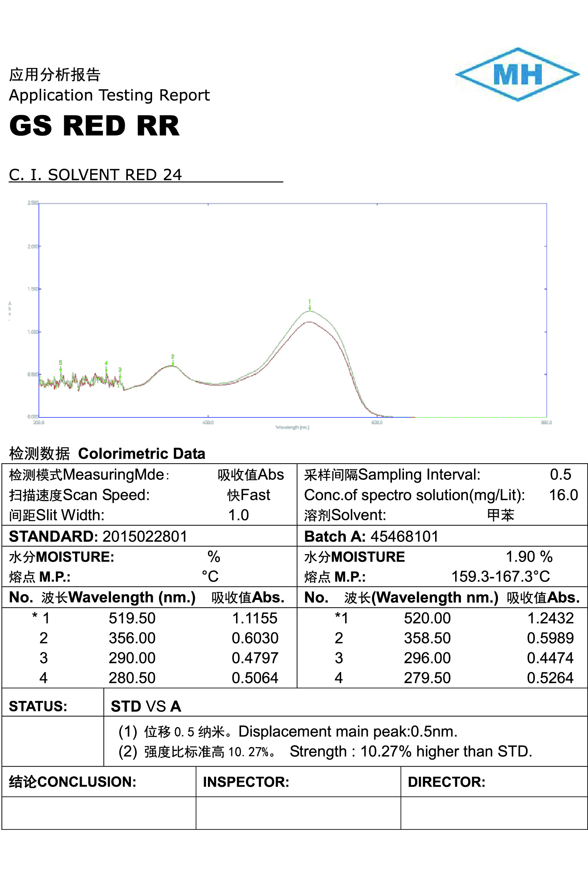The width and height of the screenshot is (588, 883).
Task: Click peak marker 2 on the absorbance curve
Action: pyautogui.click(x=173, y=357)
